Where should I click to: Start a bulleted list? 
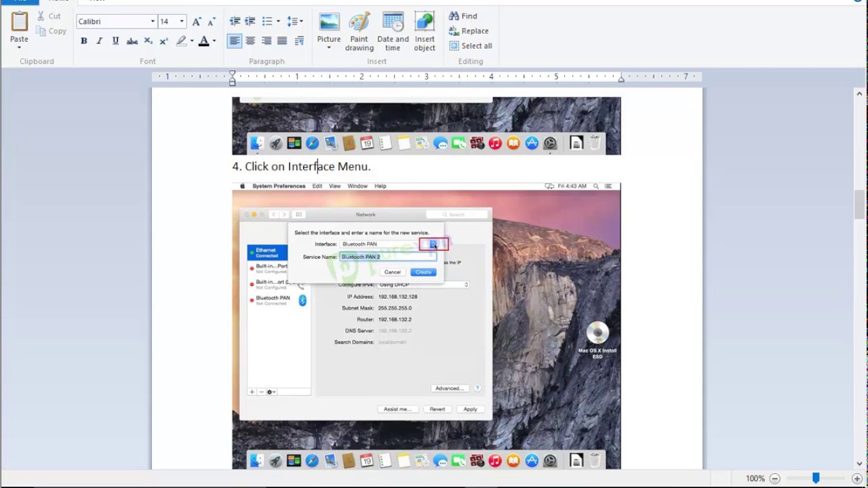[x=267, y=22]
